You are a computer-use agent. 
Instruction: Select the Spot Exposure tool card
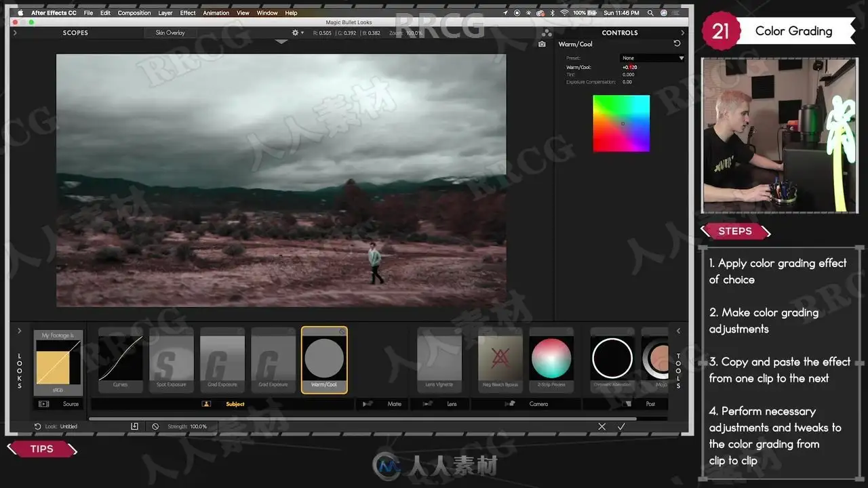click(x=172, y=360)
